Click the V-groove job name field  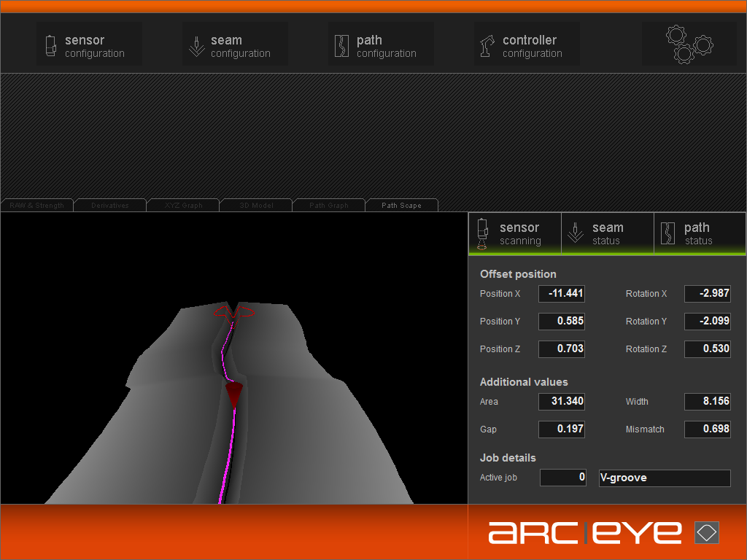(x=664, y=478)
